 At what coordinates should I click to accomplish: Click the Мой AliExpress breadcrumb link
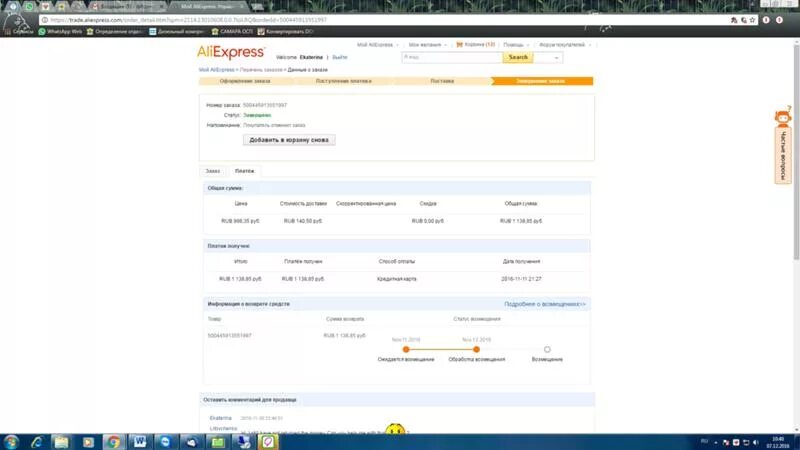216,70
